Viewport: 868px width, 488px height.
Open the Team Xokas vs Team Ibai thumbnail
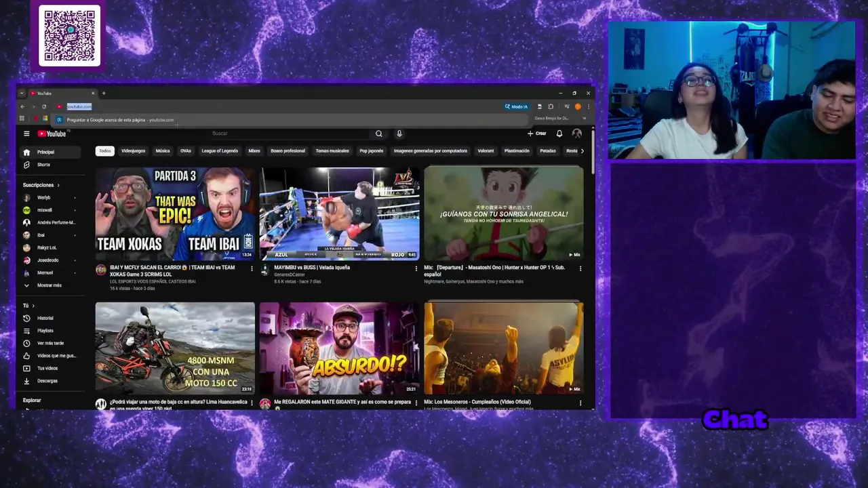pos(175,214)
